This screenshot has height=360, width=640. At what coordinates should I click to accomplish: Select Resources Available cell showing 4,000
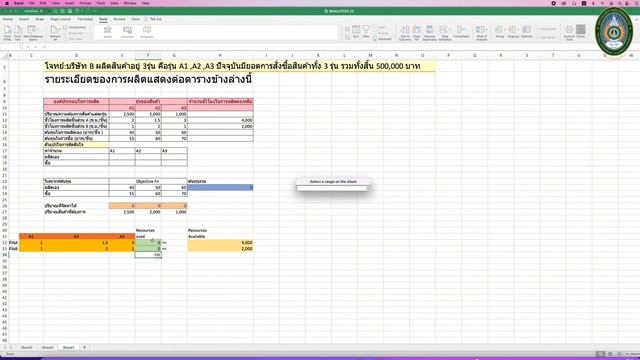pos(220,242)
